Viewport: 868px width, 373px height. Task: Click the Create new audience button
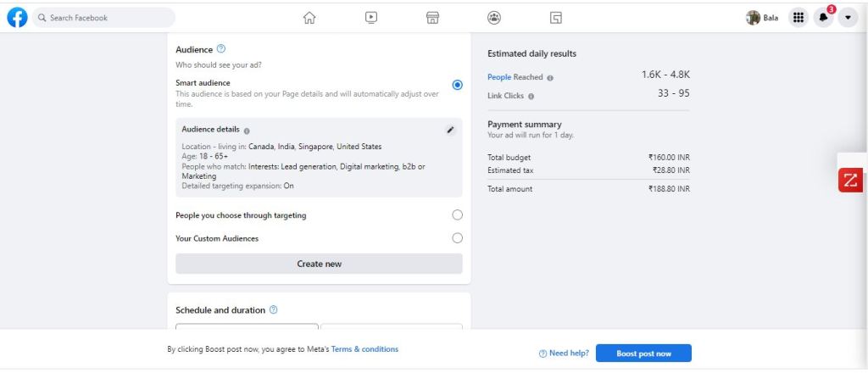[x=319, y=264]
